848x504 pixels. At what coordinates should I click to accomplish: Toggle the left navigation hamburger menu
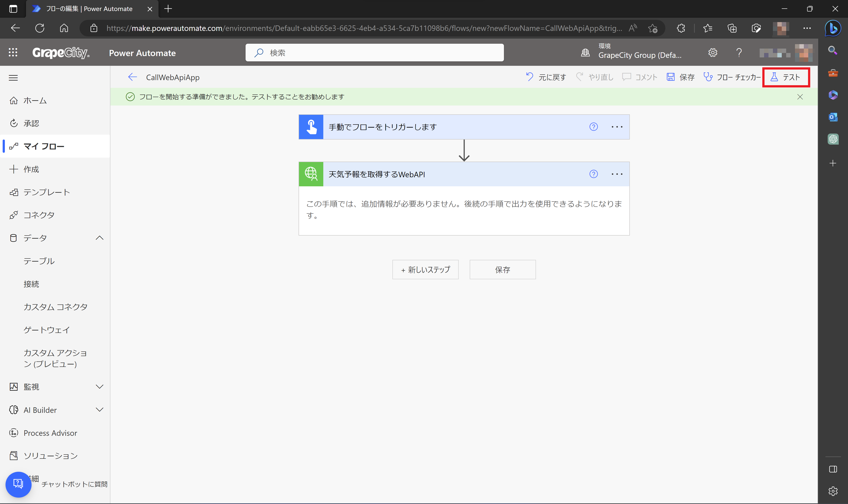(x=13, y=78)
